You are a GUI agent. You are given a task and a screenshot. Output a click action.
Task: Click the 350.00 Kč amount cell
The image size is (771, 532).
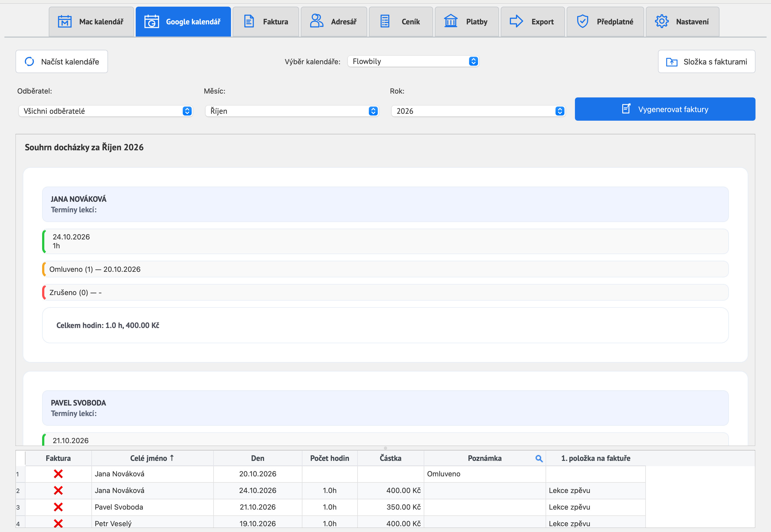pyautogui.click(x=390, y=507)
